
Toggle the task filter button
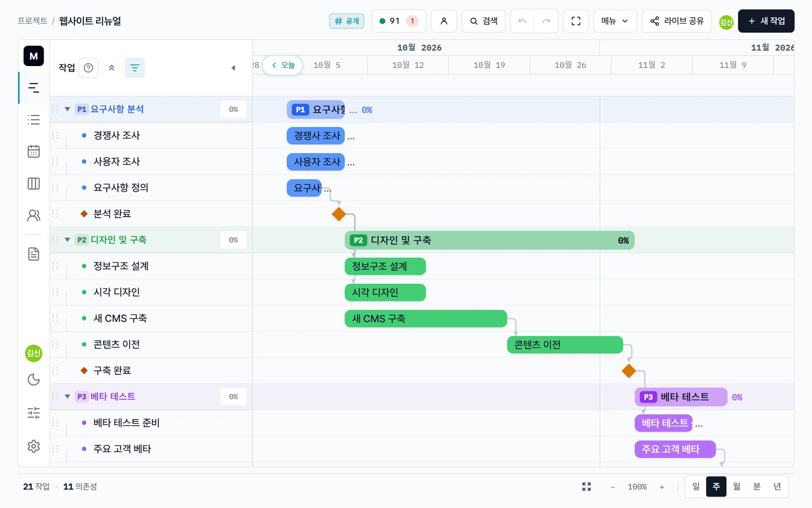tap(134, 68)
